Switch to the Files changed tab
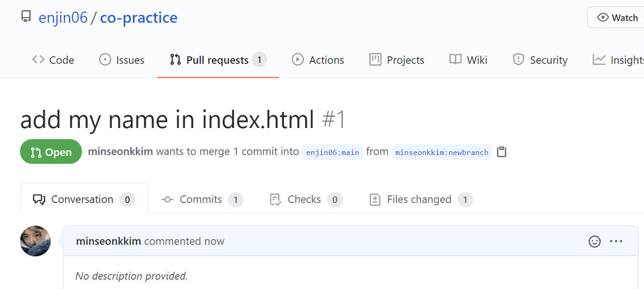644x289 pixels. point(421,199)
